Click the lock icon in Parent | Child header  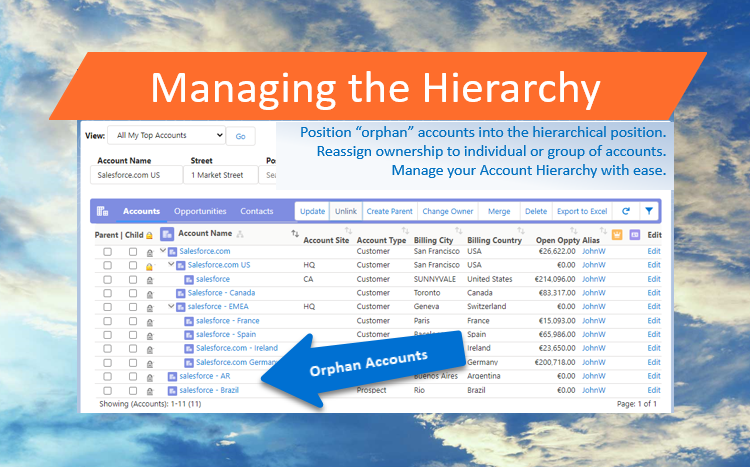click(150, 235)
